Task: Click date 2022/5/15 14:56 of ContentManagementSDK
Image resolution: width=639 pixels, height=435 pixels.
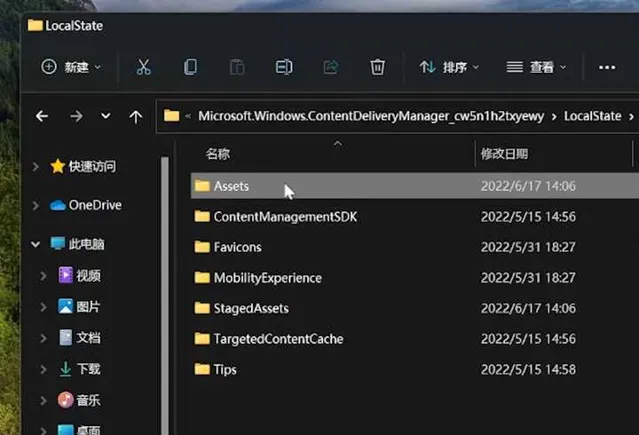Action: pyautogui.click(x=528, y=217)
